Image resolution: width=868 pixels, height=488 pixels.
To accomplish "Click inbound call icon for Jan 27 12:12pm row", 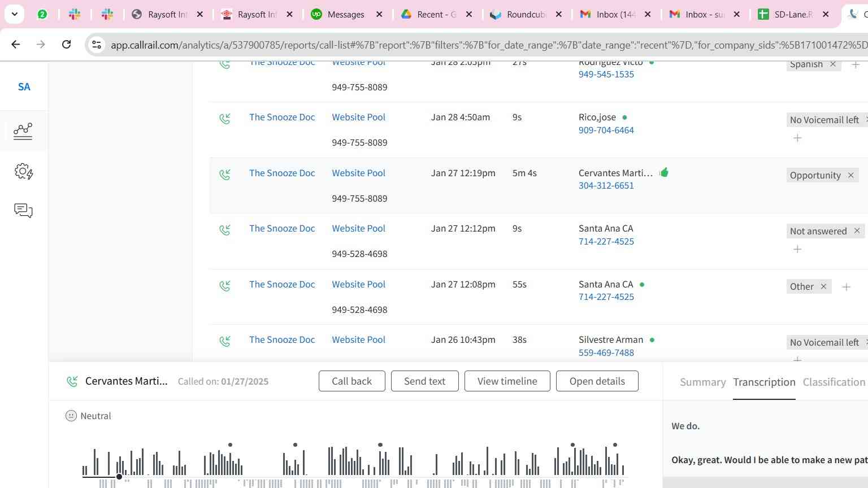I will (225, 230).
